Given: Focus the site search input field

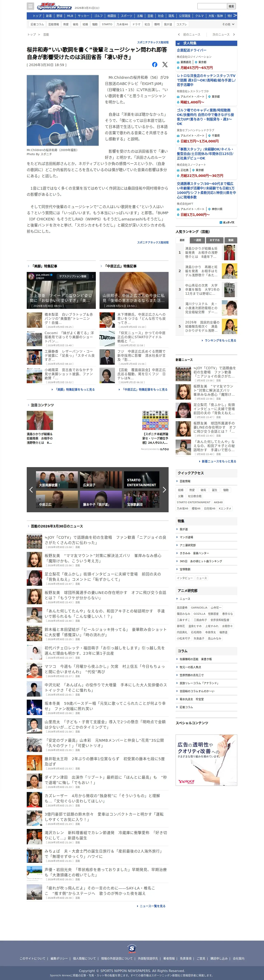Looking at the screenshot, I should pyautogui.click(x=212, y=6).
